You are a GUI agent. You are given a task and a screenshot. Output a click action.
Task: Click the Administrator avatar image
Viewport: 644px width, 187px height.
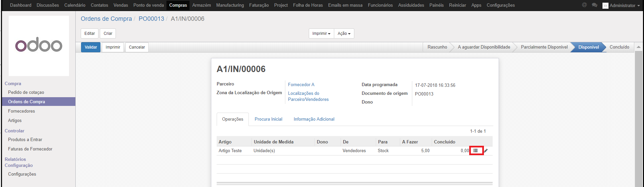tap(605, 5)
